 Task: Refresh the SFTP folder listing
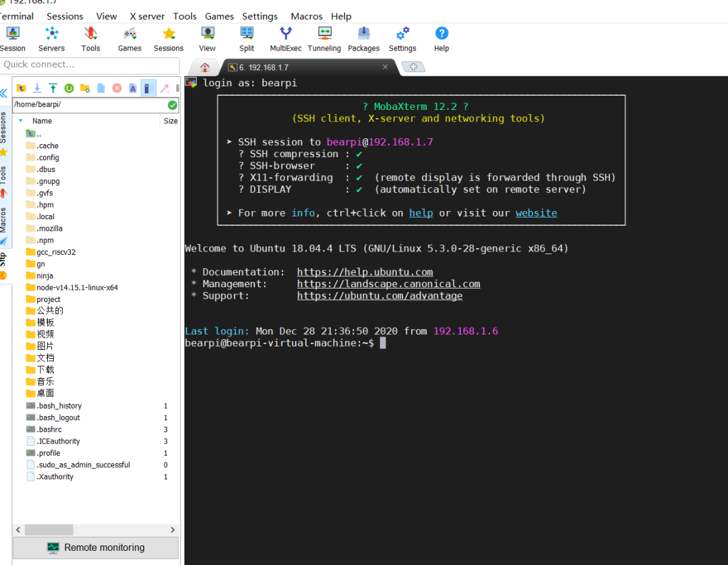[69, 88]
